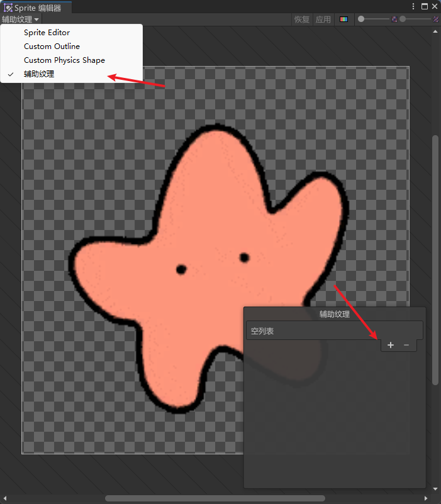Click the 辅助纹理 panel title
Viewport: 441px width, 504px height.
pos(335,314)
